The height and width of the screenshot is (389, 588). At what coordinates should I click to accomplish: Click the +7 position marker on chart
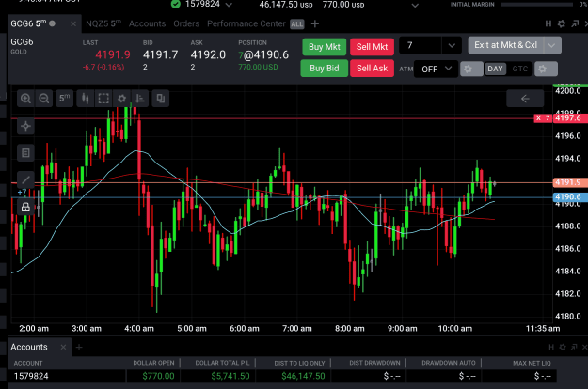tap(23, 193)
